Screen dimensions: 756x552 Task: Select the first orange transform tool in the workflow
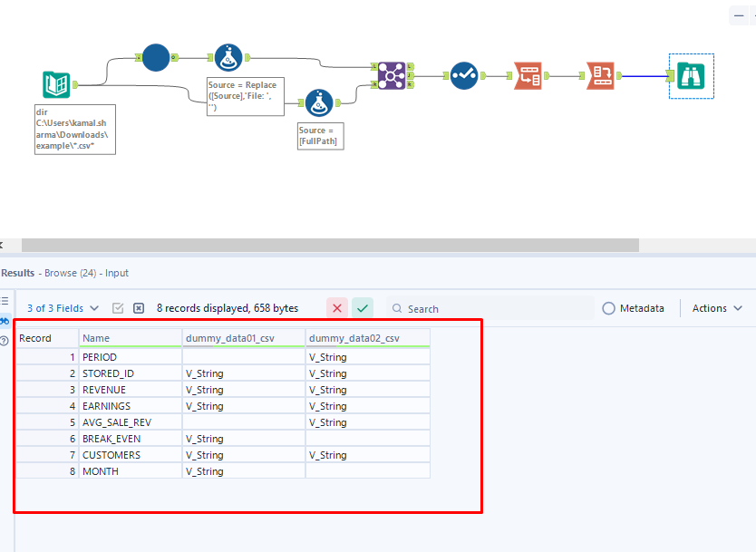pos(527,76)
